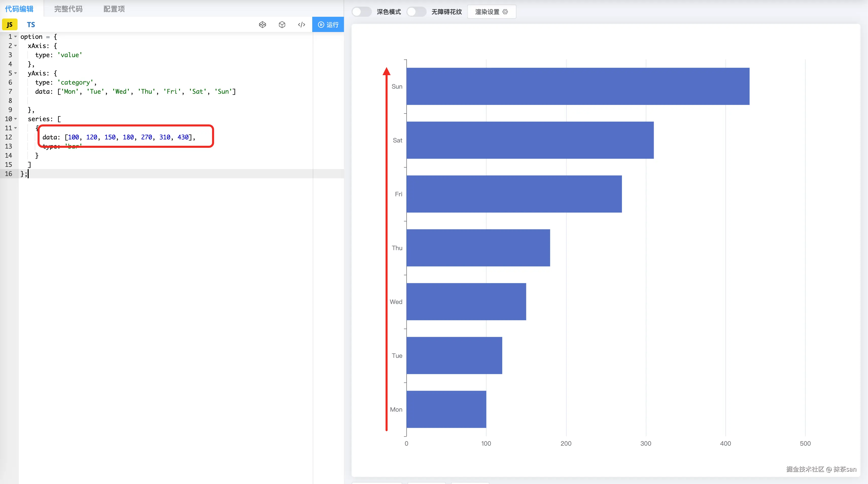
Task: Open the CodePen export icon
Action: tap(263, 25)
